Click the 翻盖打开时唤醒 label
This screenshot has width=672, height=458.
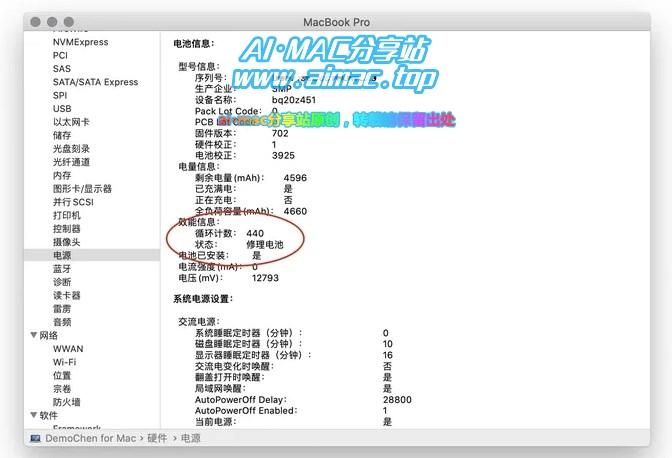coord(230,377)
